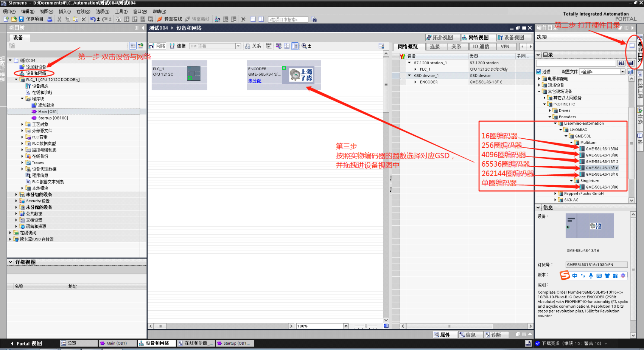Click the Portal 视图 button at bottom left
This screenshot has height=350, width=644.
pyautogui.click(x=26, y=343)
